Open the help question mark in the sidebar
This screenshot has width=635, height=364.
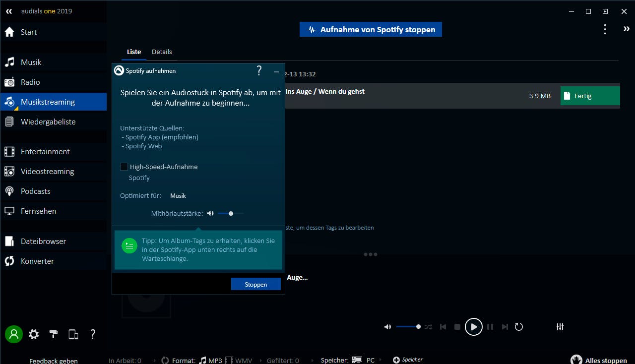click(93, 334)
